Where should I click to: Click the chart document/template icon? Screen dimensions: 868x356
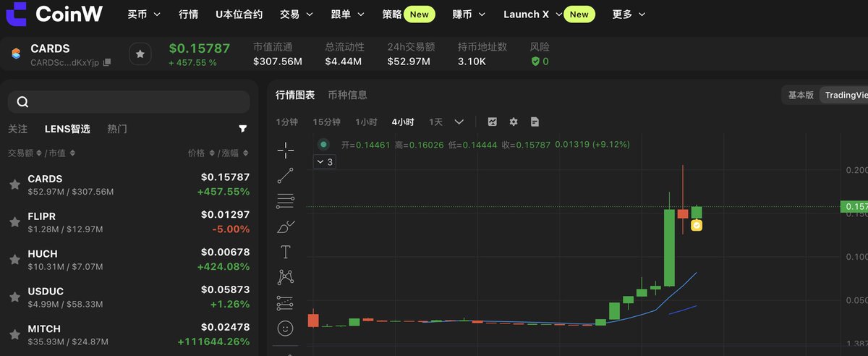(535, 122)
